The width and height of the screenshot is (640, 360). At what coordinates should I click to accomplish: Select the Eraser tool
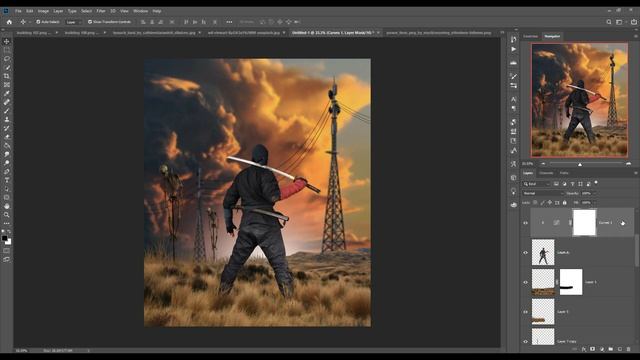click(x=7, y=137)
